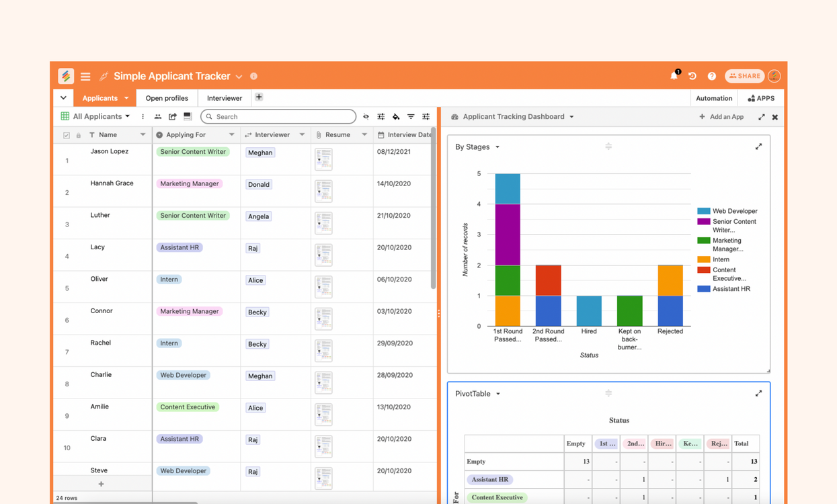The height and width of the screenshot is (504, 837).
Task: Open the notifications bell
Action: click(x=674, y=76)
